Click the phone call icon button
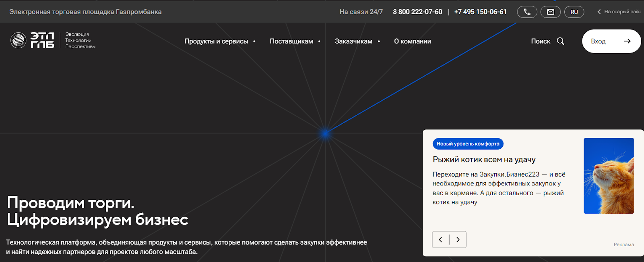 coord(527,12)
